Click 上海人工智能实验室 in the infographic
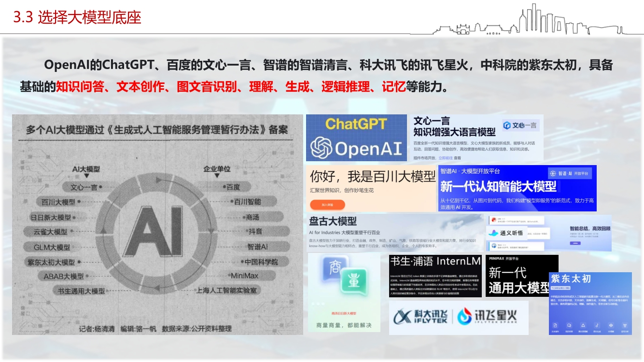644x362 pixels. pos(226,291)
